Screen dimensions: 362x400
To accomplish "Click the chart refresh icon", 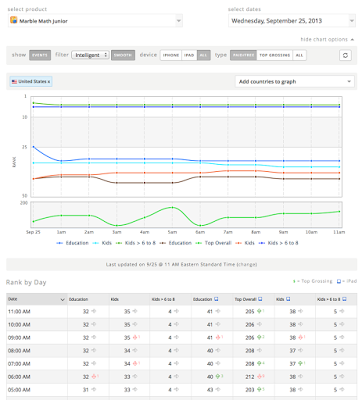I will 345,55.
